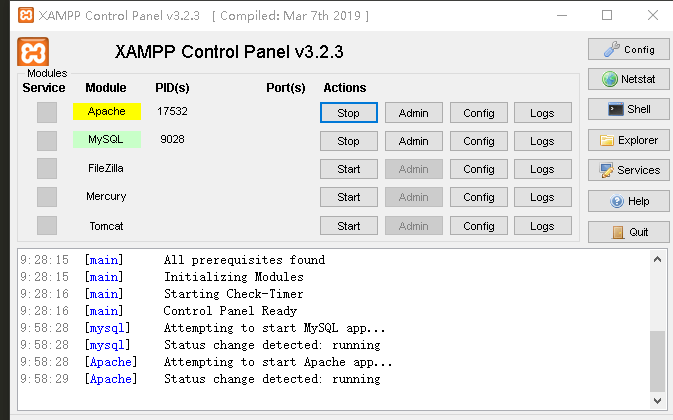Viewport: 673px width, 420px height.
Task: Open the Services button
Action: click(628, 170)
